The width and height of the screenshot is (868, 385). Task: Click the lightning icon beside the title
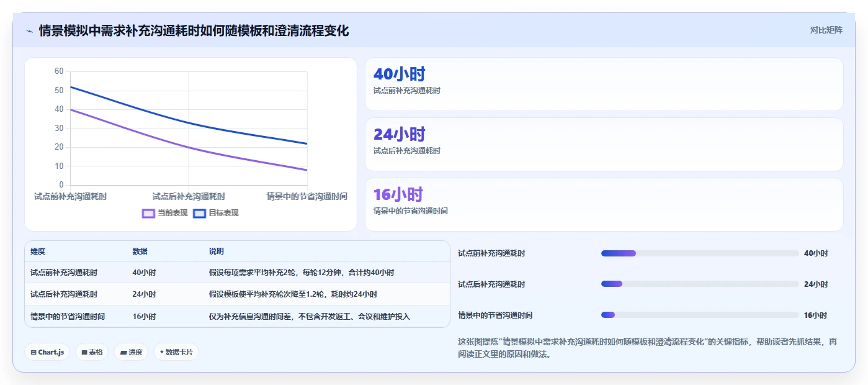(30, 30)
